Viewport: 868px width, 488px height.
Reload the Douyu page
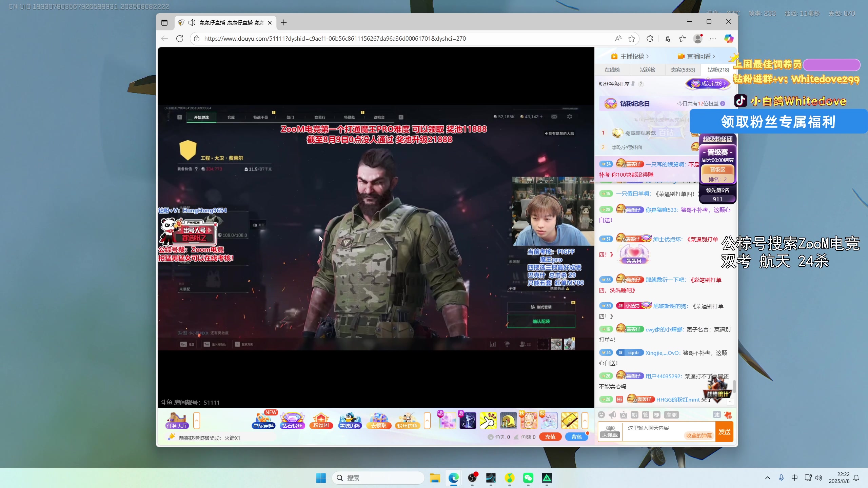pyautogui.click(x=180, y=39)
